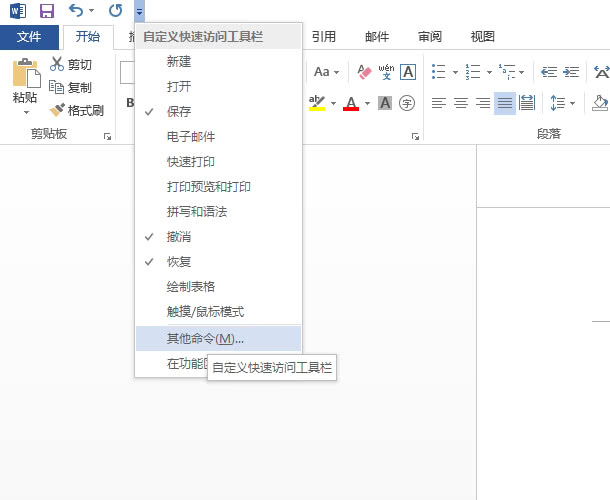This screenshot has width=610, height=500.
Task: Click the align left icon
Action: pyautogui.click(x=438, y=103)
